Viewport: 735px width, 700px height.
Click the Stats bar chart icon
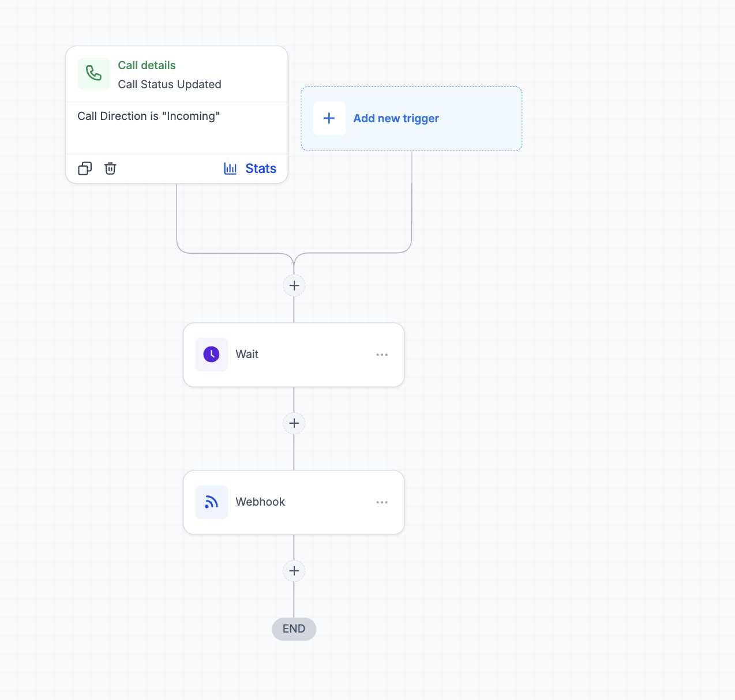pos(230,168)
